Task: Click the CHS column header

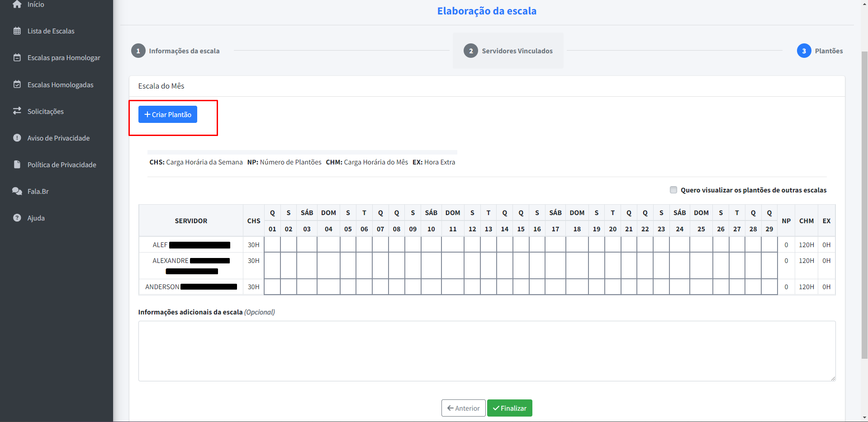Action: click(x=254, y=221)
